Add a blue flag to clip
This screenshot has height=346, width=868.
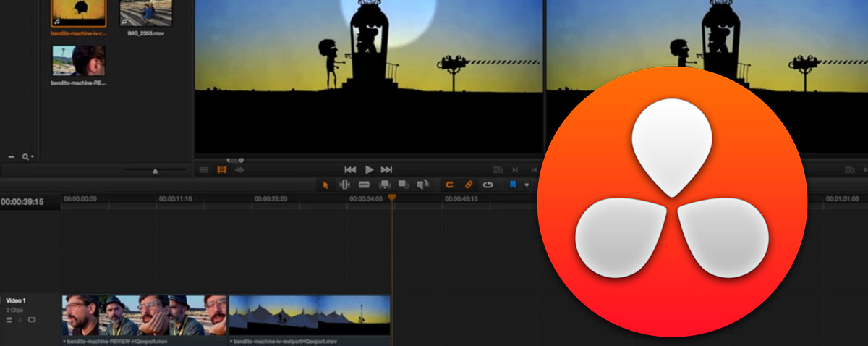pyautogui.click(x=512, y=185)
